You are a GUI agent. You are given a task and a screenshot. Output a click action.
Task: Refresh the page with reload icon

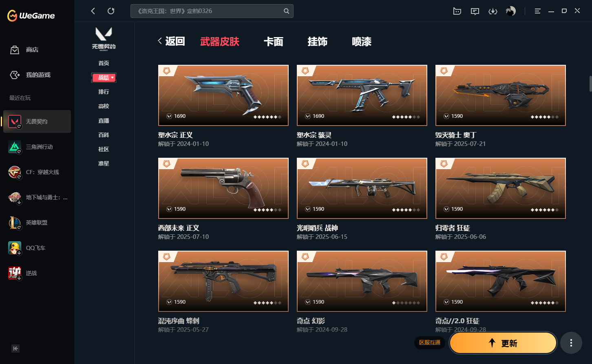pyautogui.click(x=111, y=11)
